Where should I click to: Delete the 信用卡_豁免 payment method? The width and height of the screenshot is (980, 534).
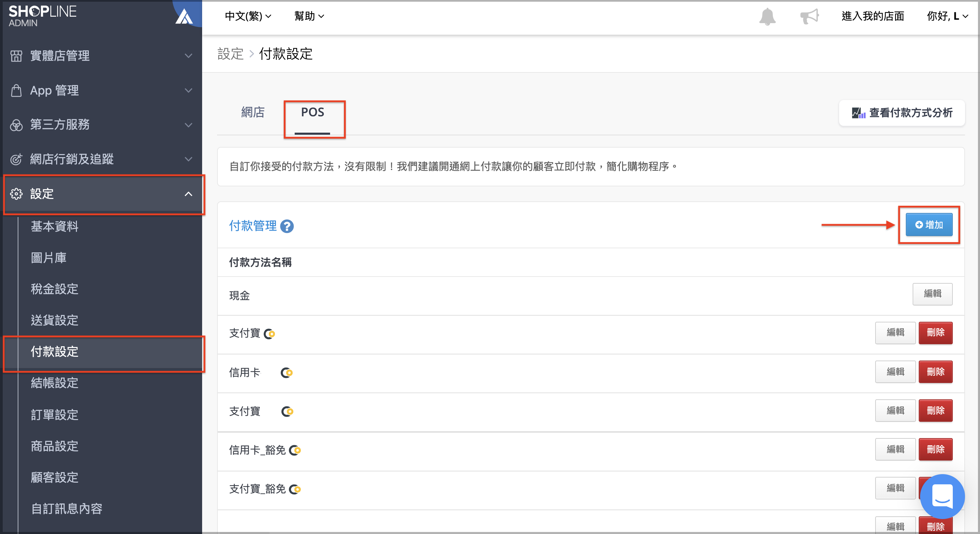click(x=935, y=450)
